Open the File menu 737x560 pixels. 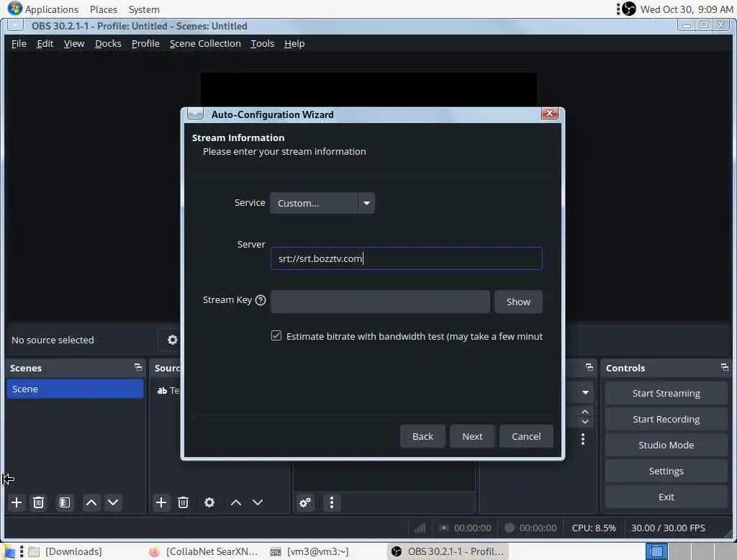(x=19, y=44)
